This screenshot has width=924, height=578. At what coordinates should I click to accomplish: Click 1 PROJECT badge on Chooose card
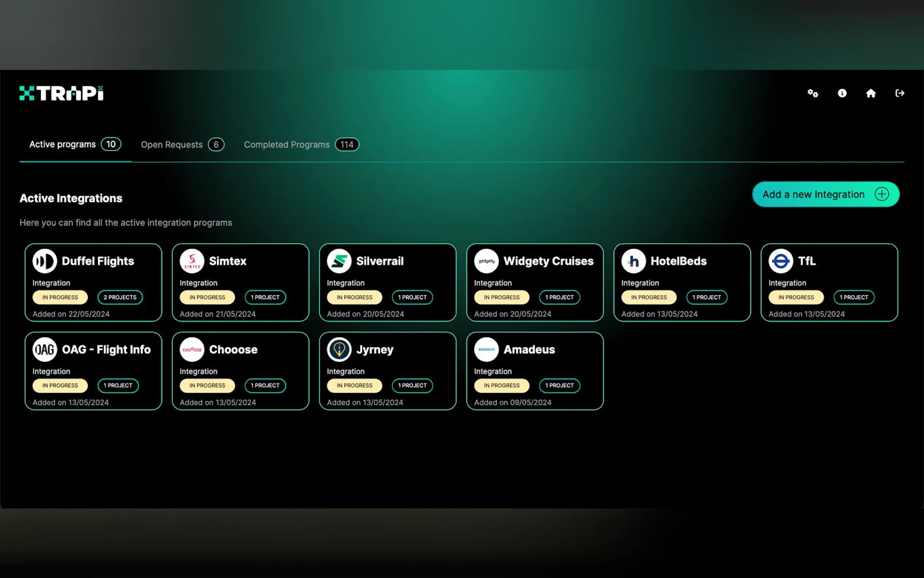265,385
